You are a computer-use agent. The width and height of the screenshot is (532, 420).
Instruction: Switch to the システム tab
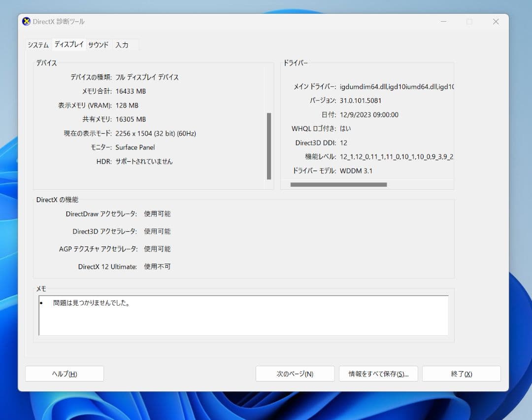(x=38, y=44)
